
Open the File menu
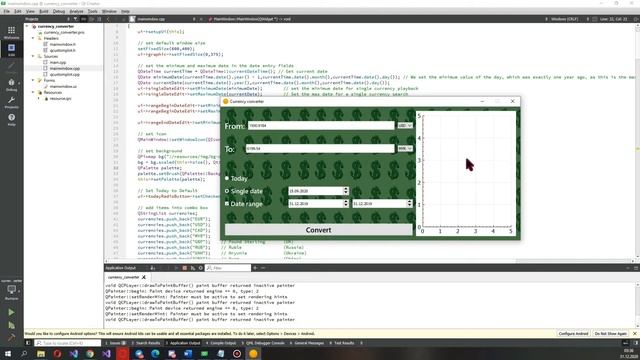coord(7,11)
